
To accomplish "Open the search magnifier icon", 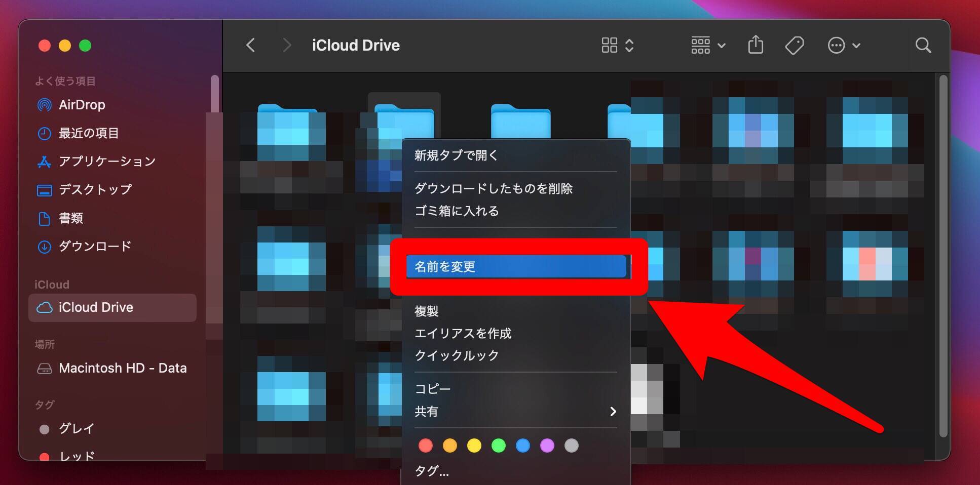I will pos(923,46).
